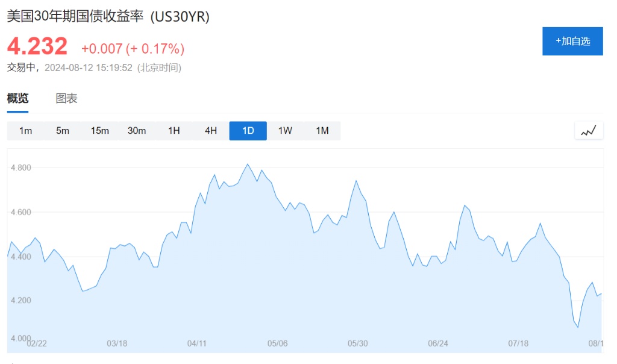The width and height of the screenshot is (617, 364).
Task: Click the 4.232 current yield value
Action: coord(37,46)
